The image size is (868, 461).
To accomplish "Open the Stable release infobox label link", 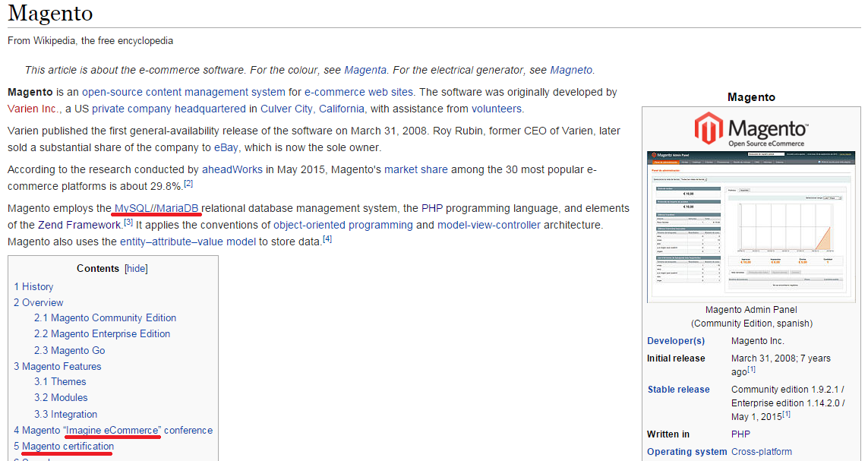I will 679,390.
